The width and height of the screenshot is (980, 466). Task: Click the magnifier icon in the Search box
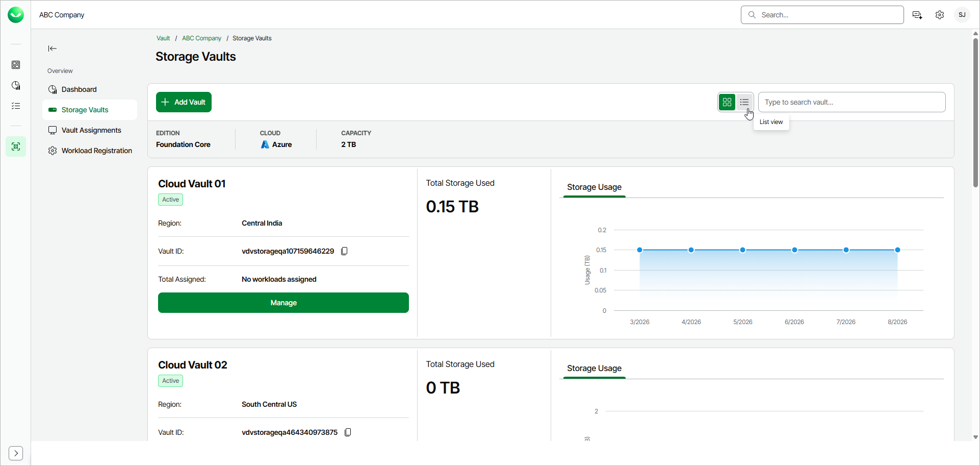coord(752,15)
